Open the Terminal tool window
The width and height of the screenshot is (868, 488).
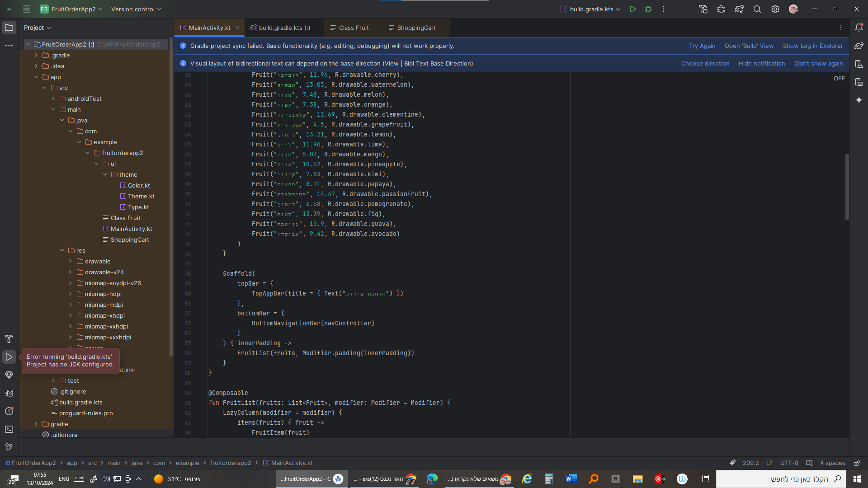click(9, 429)
